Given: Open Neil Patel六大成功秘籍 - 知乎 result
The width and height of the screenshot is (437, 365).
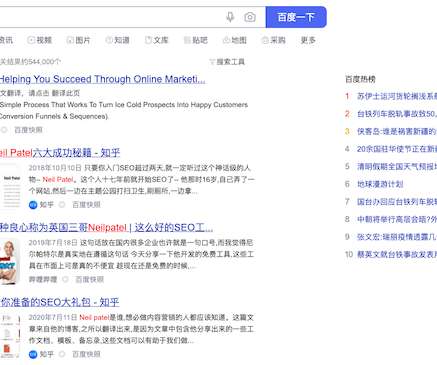Looking at the screenshot, I should (60, 153).
